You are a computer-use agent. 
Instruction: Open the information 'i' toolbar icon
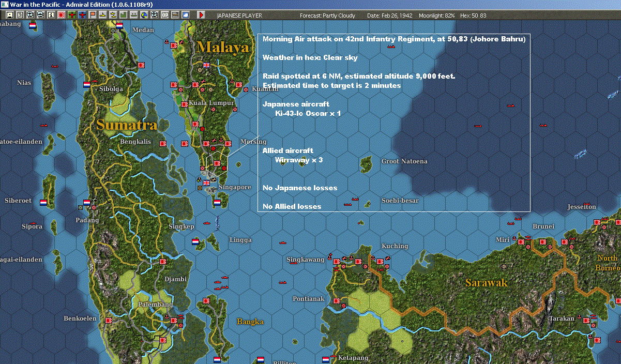click(x=51, y=16)
